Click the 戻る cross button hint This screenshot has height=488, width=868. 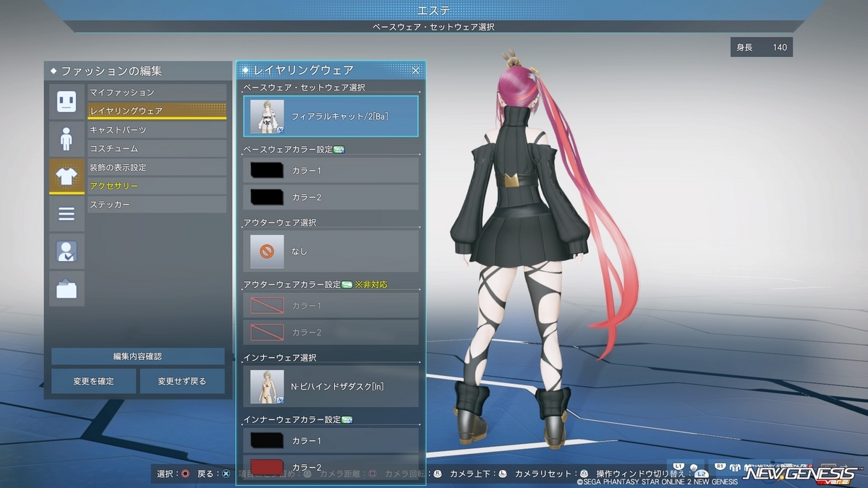pyautogui.click(x=226, y=474)
